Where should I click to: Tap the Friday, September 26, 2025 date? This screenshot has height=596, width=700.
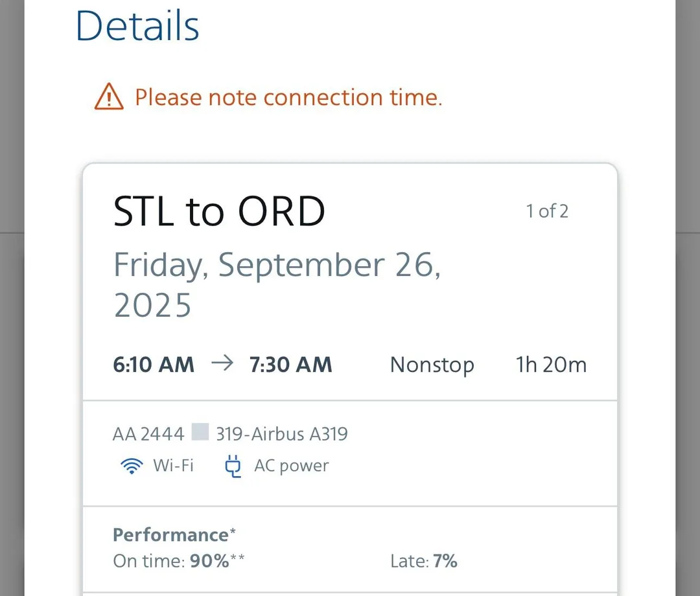(277, 285)
